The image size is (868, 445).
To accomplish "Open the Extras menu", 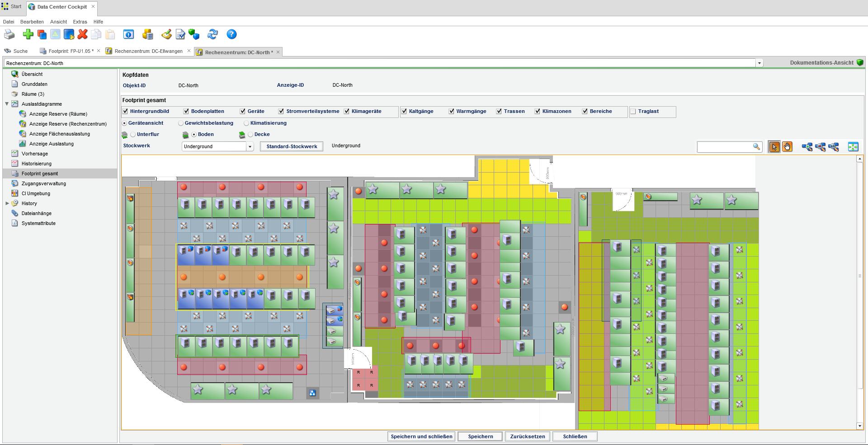I will coord(80,22).
